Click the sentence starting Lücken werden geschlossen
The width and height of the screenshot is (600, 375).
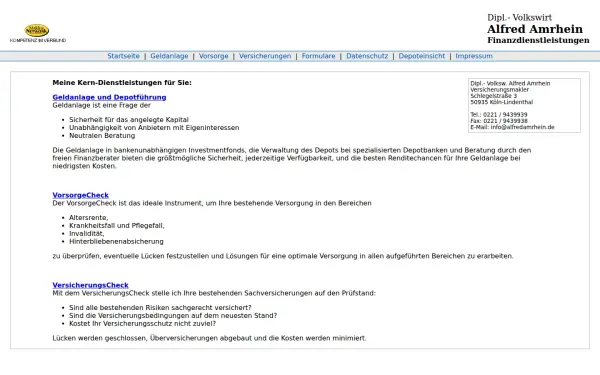click(209, 338)
